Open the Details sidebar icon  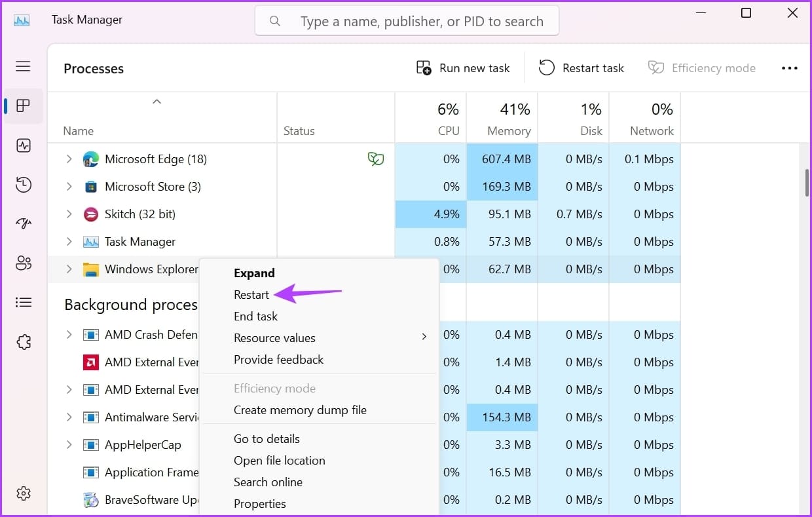tap(24, 302)
